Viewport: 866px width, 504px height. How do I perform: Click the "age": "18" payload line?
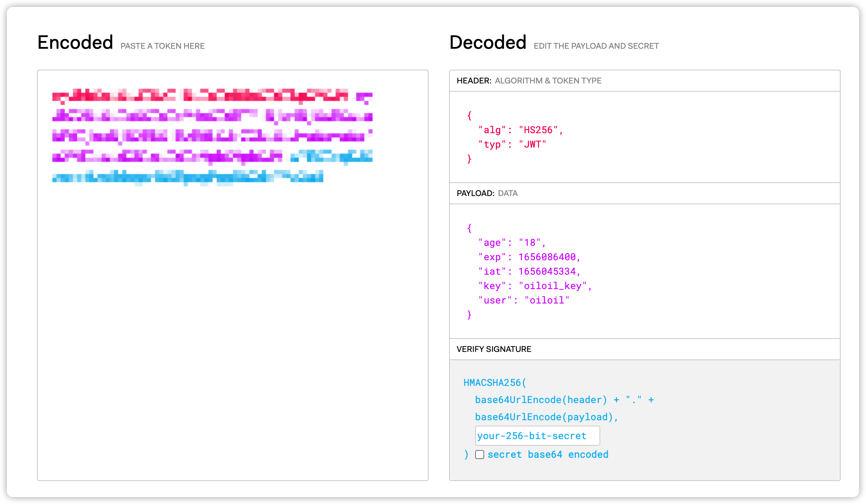pos(512,242)
